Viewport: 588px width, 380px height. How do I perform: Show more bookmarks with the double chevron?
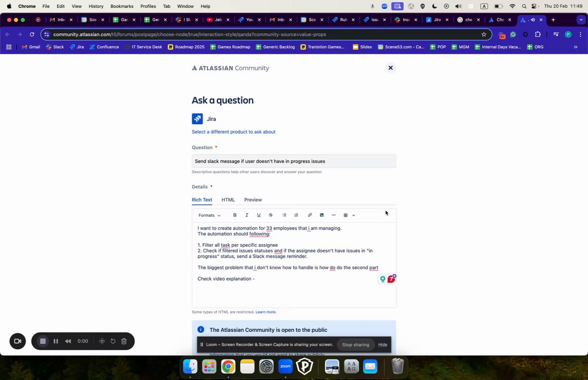pos(576,47)
